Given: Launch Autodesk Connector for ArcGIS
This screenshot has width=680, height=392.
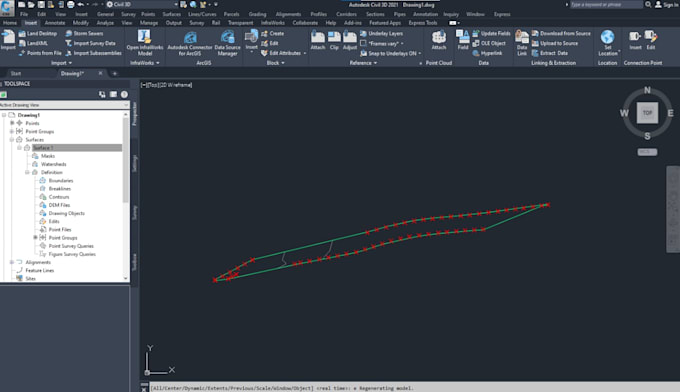Looking at the screenshot, I should (190, 43).
